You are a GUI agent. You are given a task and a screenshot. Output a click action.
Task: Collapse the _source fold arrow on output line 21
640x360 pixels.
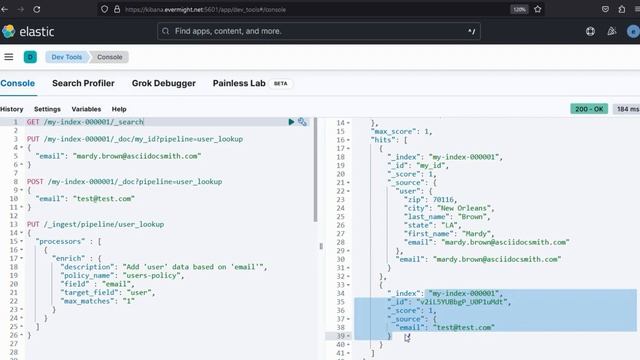click(x=348, y=182)
